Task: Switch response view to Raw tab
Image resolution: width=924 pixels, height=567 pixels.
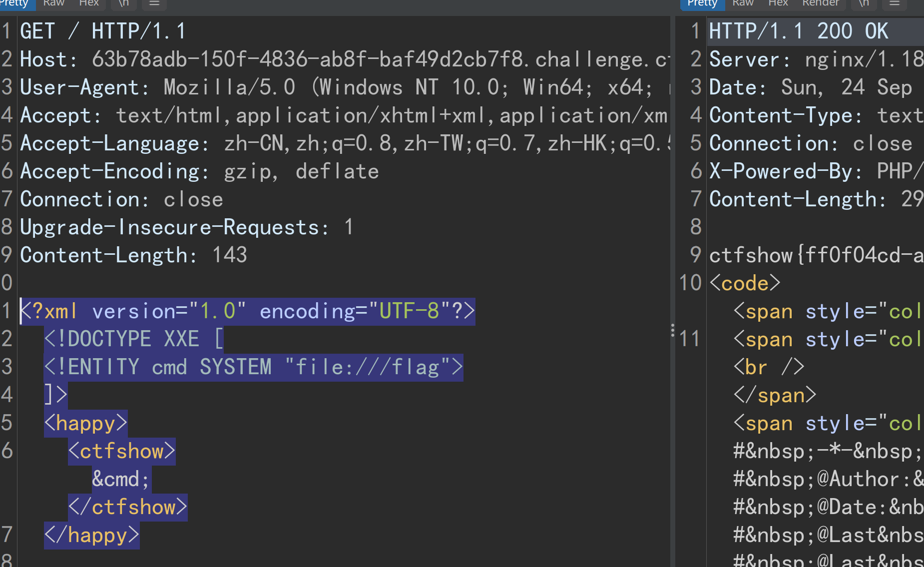Action: click(x=743, y=3)
